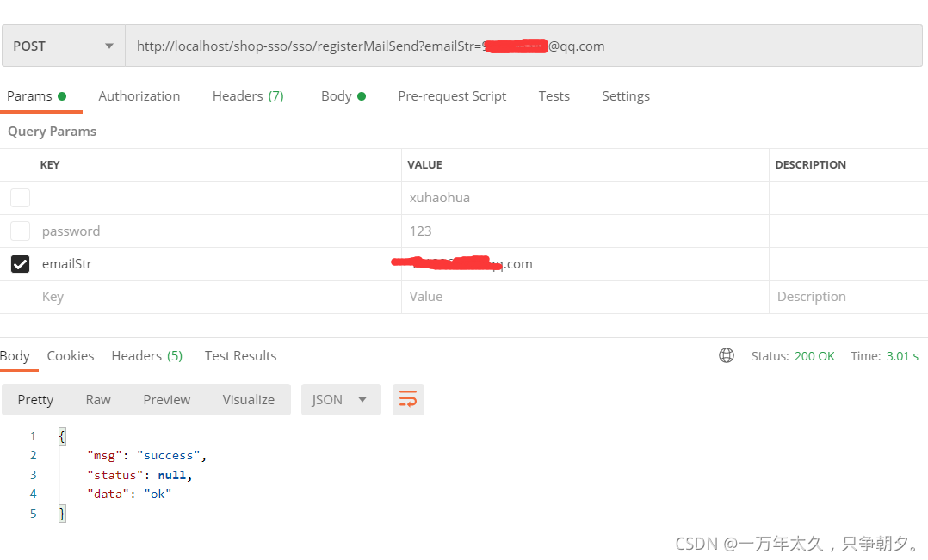
Task: Click the 200 OK status text
Action: [814, 356]
